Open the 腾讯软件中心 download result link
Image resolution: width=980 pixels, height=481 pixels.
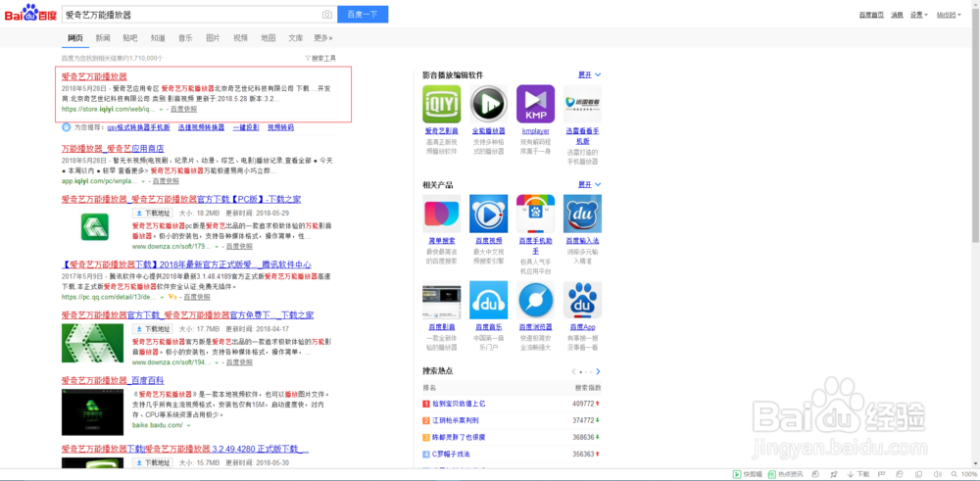pyautogui.click(x=186, y=265)
